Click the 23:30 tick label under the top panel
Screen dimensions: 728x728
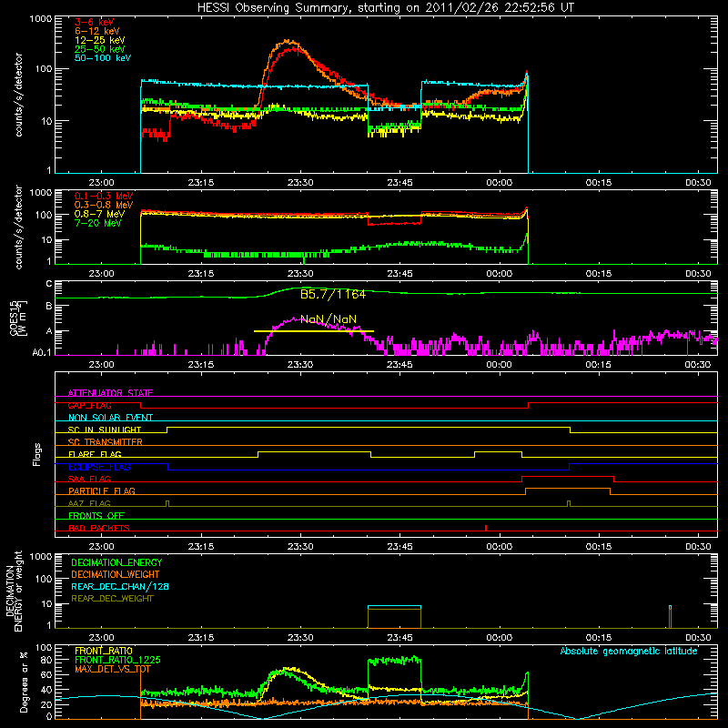point(300,183)
